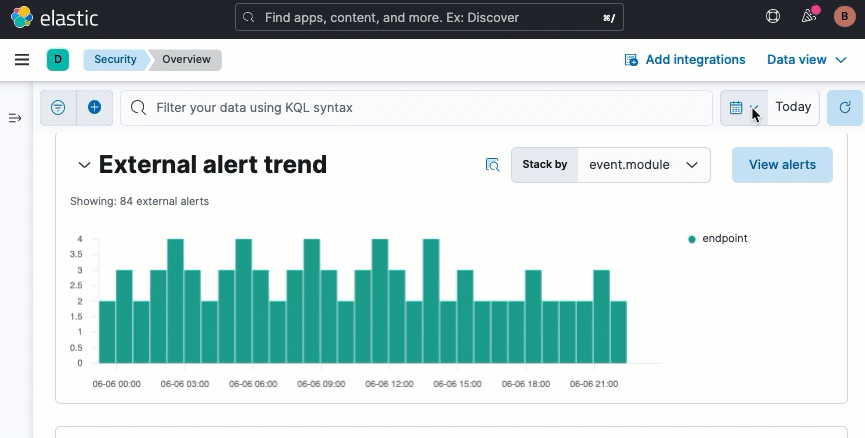Open the Stack by event.module dropdown
865x438 pixels.
pyautogui.click(x=643, y=165)
